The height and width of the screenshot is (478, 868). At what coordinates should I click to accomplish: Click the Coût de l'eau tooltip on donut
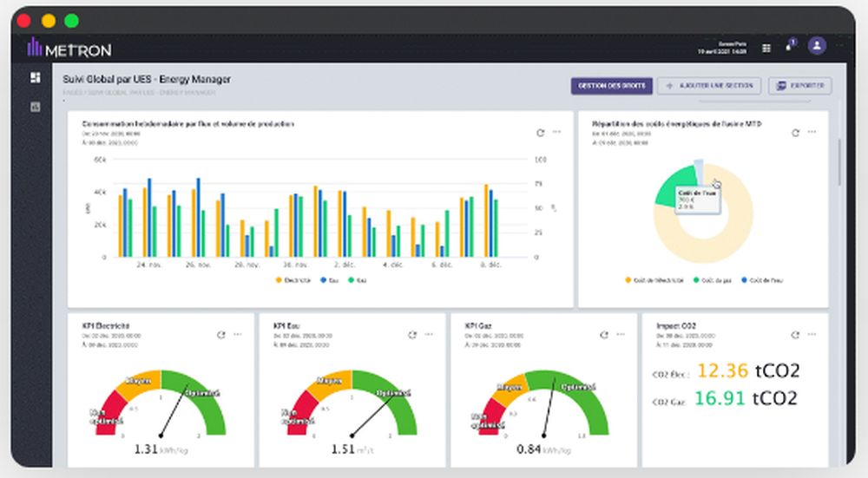698,200
